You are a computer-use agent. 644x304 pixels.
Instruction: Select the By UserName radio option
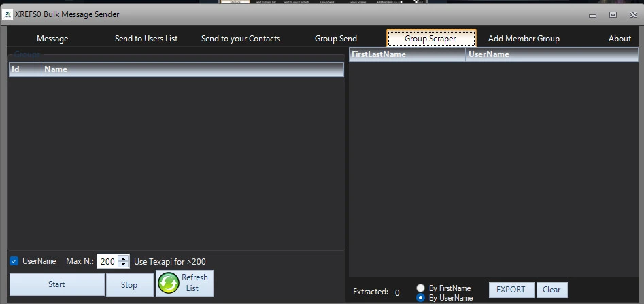[x=420, y=298]
